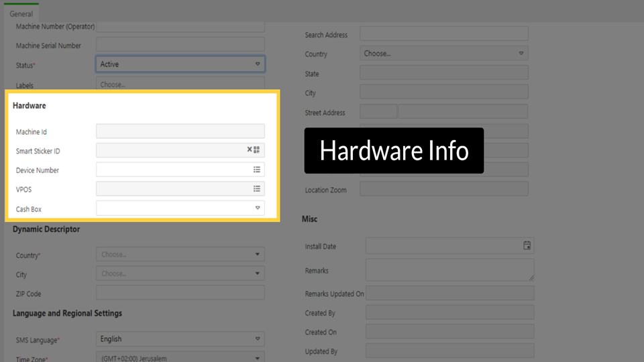Expand the Cash Box dropdown
This screenshot has height=362, width=644.
point(258,208)
